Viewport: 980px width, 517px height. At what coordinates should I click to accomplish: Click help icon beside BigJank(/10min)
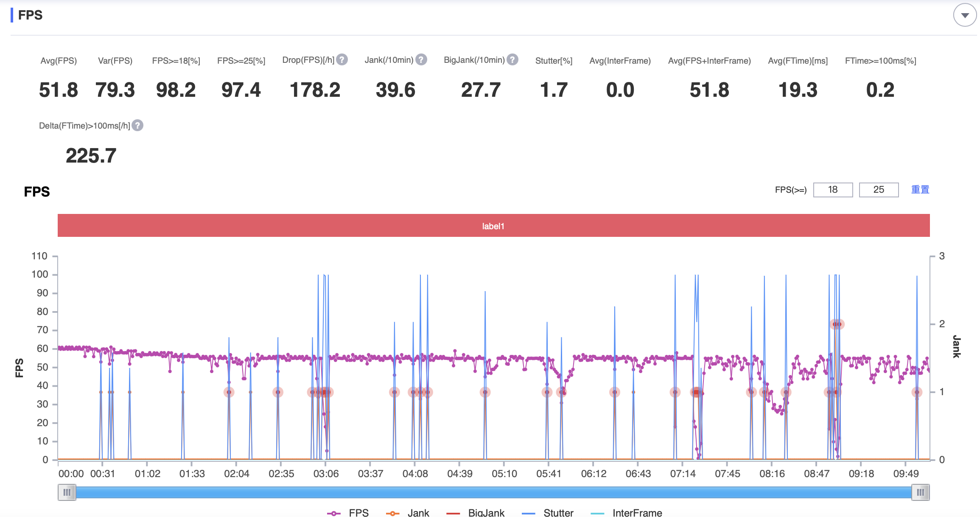pos(512,60)
